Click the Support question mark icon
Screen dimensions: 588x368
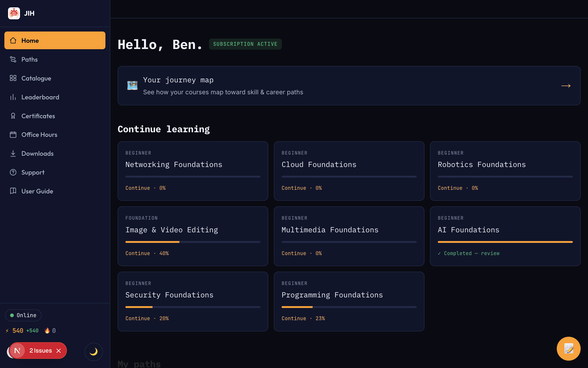pyautogui.click(x=13, y=172)
